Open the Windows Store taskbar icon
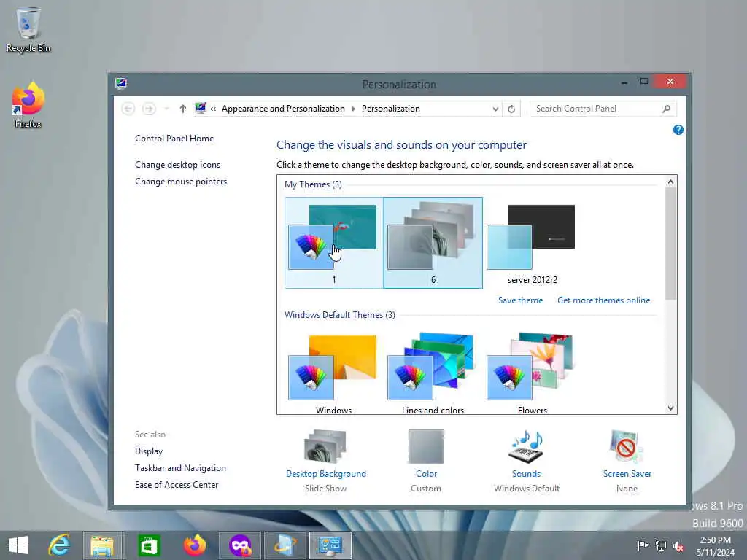 (149, 545)
